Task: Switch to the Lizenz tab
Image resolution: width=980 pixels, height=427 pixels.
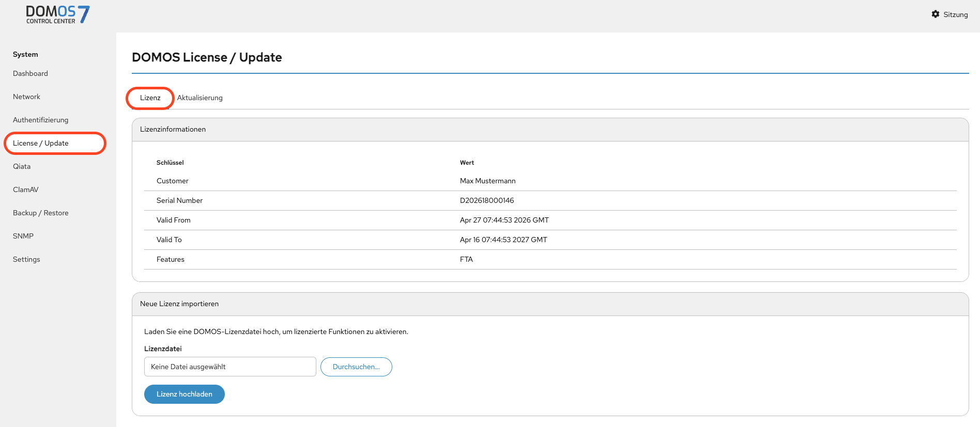Action: 150,98
